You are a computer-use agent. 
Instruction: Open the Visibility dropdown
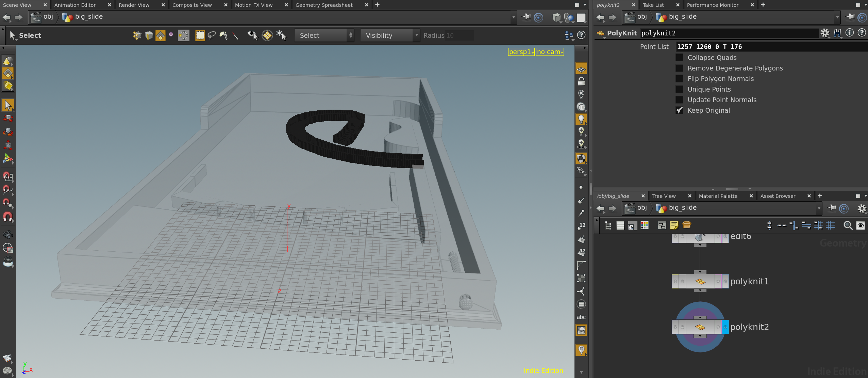[390, 35]
